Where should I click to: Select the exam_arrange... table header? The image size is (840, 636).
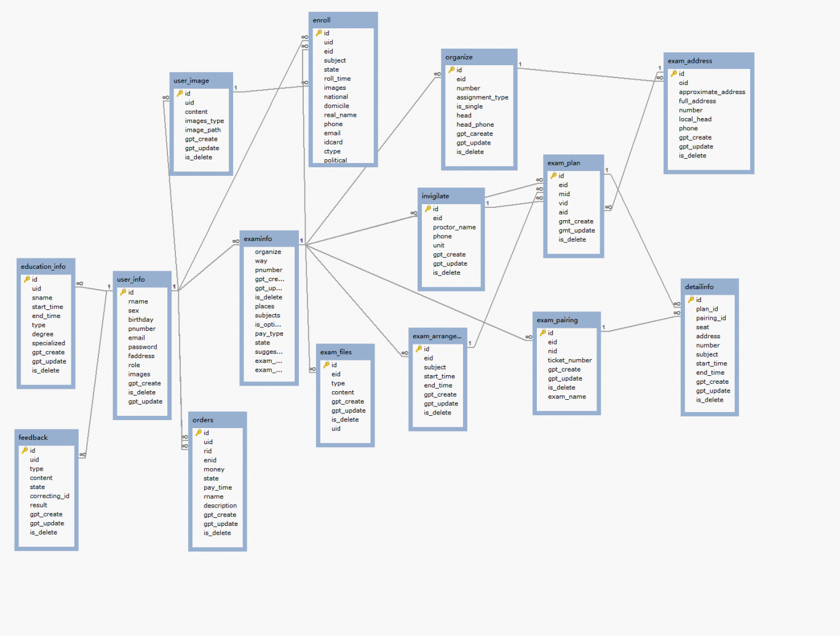(x=438, y=336)
